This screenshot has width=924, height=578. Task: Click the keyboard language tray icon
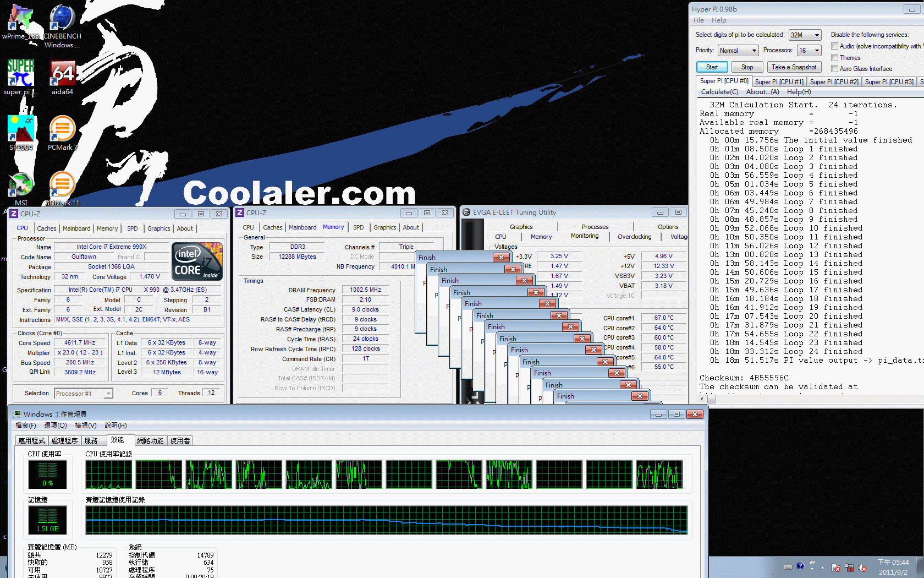788,566
